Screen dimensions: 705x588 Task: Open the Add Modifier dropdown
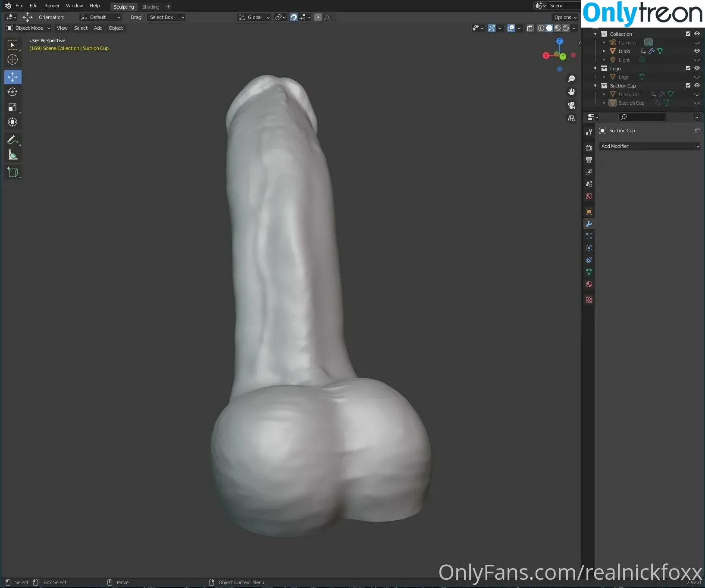click(650, 146)
